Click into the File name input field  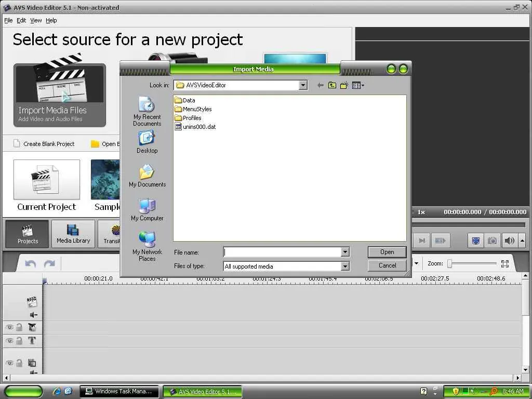coord(282,252)
